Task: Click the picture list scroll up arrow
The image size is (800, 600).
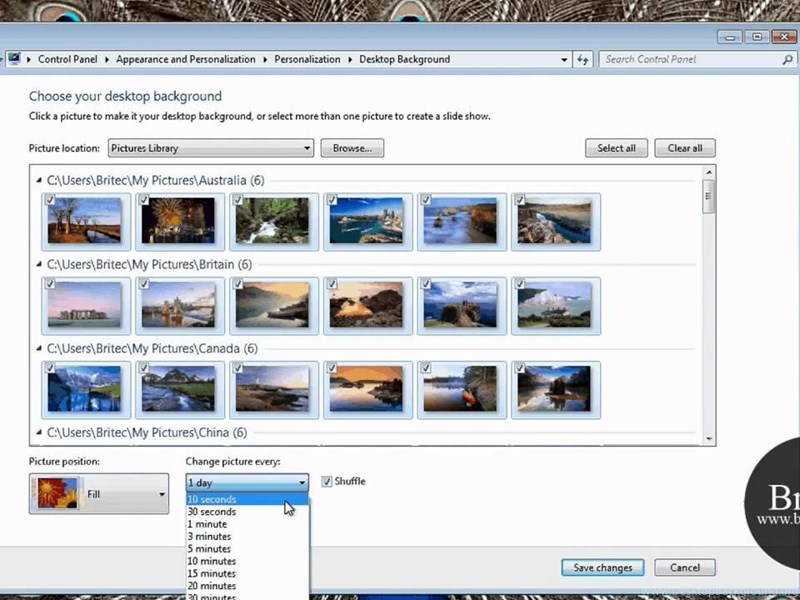Action: click(x=708, y=172)
